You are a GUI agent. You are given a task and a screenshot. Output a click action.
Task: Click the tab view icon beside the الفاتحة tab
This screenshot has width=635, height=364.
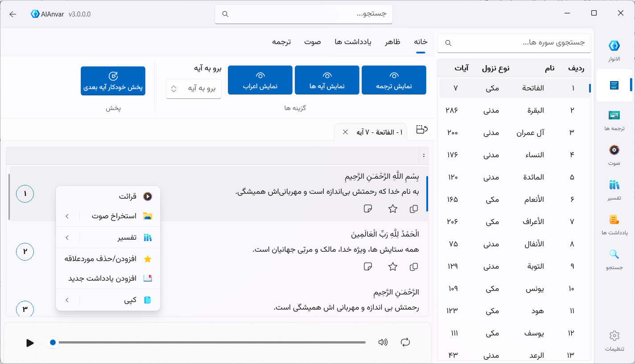coord(421,130)
